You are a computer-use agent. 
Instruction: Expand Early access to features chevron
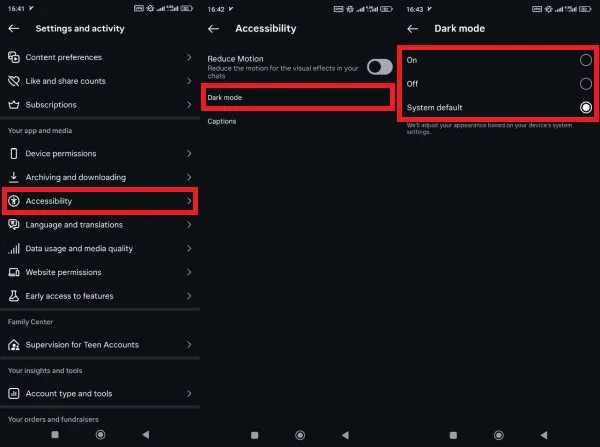(189, 296)
